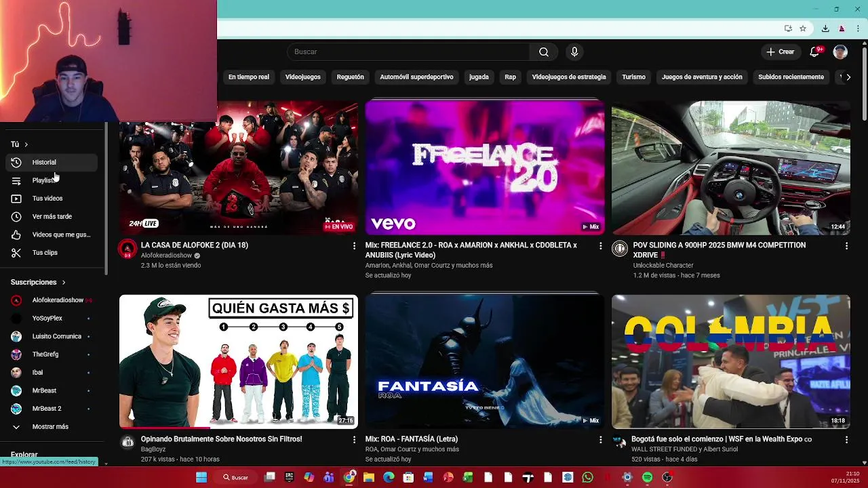Play BMW M4 POV sliding thumbnail
The height and width of the screenshot is (488, 868).
coord(731,167)
